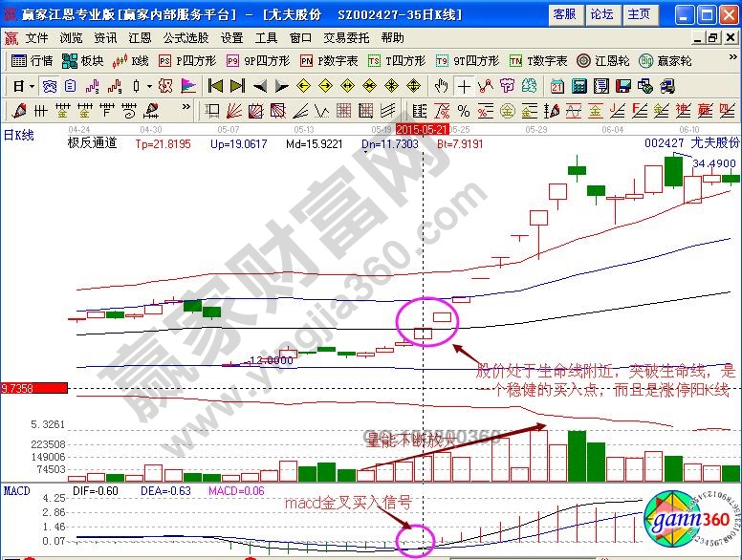Viewport: 742px width, 560px height.
Task: Click the 行情 market quotes toolbar button
Action: [32, 60]
